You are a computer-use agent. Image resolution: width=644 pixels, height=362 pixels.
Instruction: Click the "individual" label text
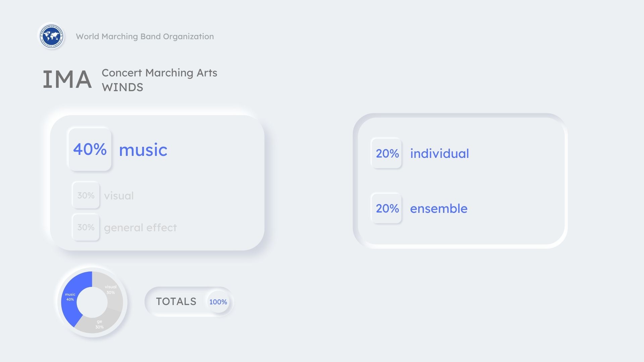click(439, 154)
